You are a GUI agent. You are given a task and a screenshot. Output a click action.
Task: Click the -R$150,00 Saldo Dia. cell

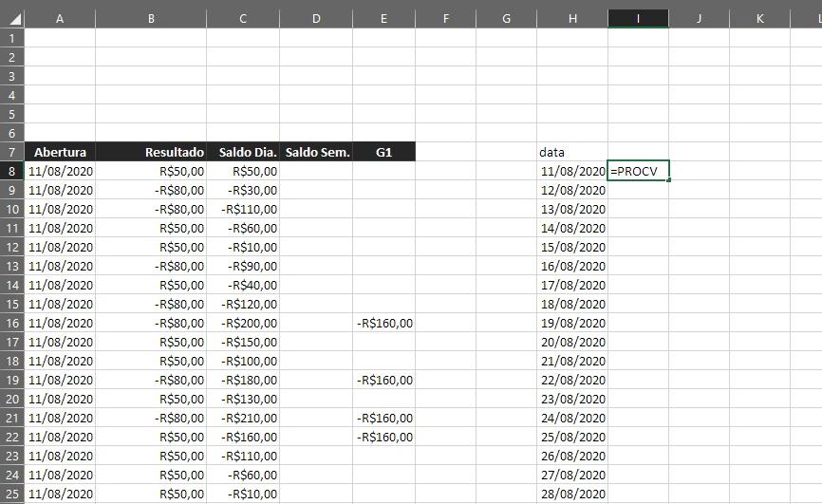tap(243, 342)
